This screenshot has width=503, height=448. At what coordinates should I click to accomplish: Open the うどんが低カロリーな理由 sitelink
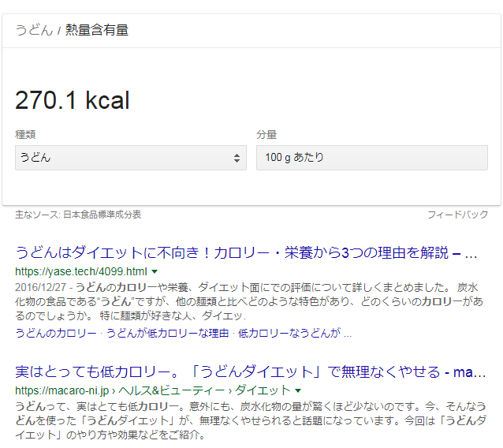tap(168, 333)
